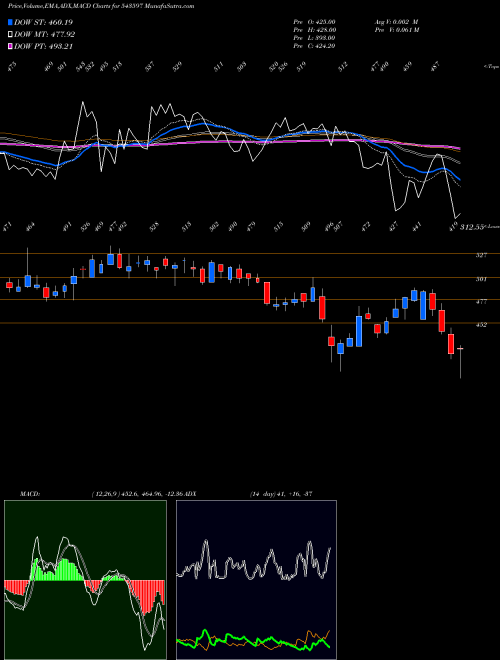Click the 'Avg V: 0.002 M' volume text

click(x=396, y=21)
